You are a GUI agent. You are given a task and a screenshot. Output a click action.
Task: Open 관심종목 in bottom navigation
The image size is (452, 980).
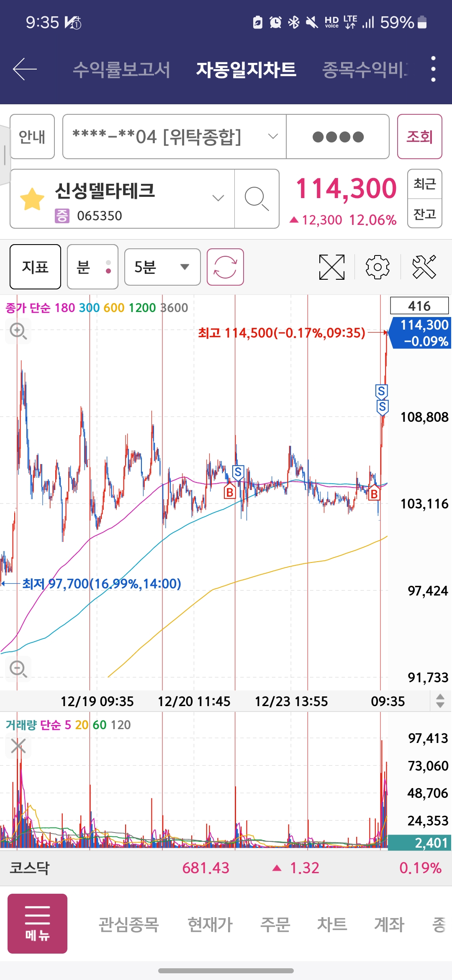(x=128, y=924)
